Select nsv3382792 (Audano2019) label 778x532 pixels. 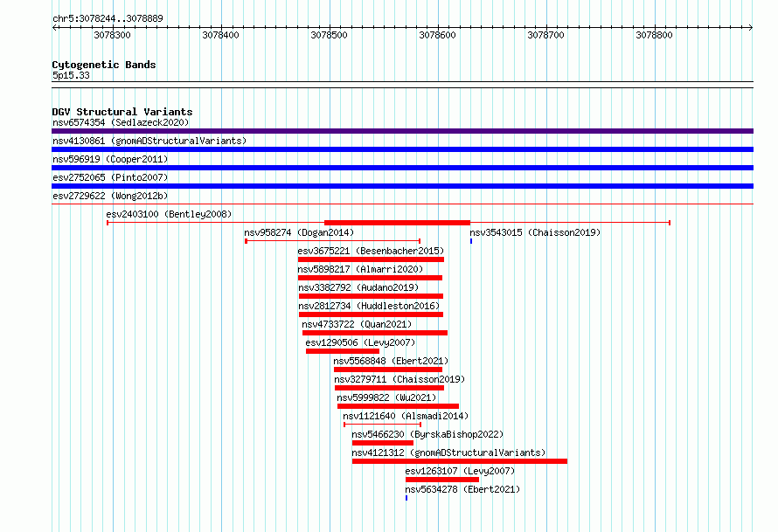(358, 287)
